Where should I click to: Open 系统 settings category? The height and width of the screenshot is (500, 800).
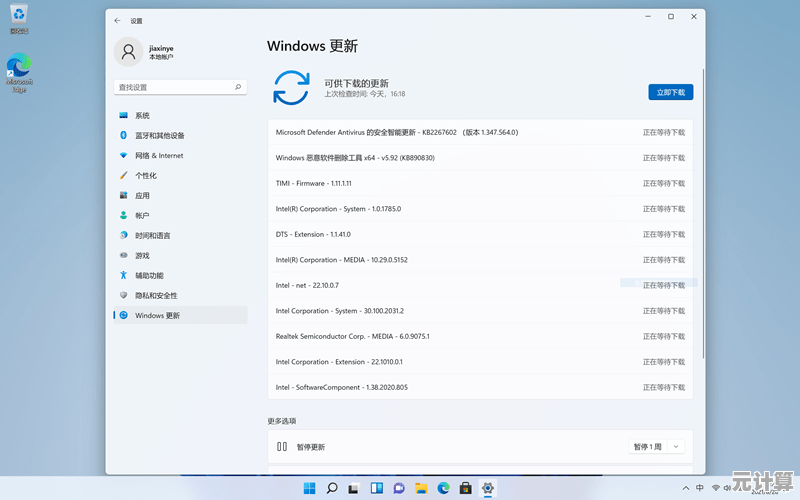[180, 115]
